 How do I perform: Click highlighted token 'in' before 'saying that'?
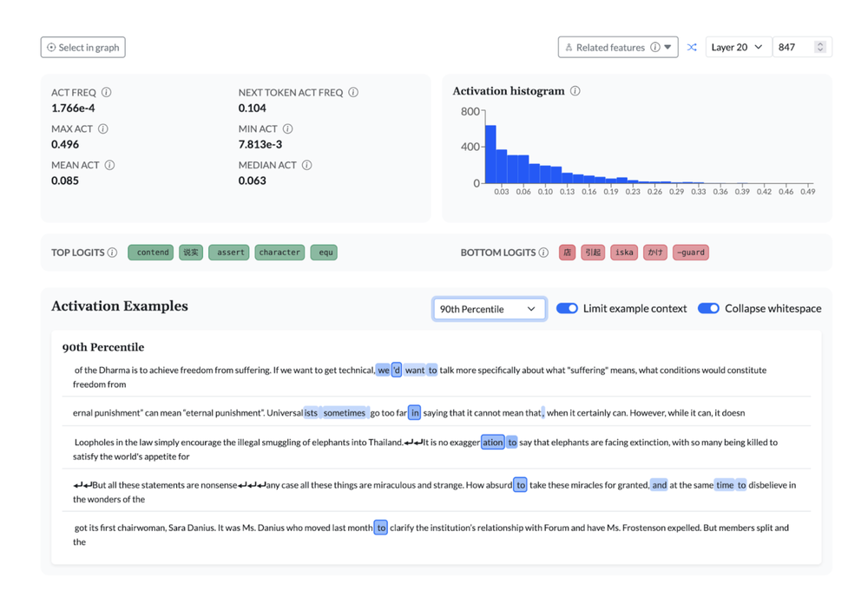coord(415,413)
